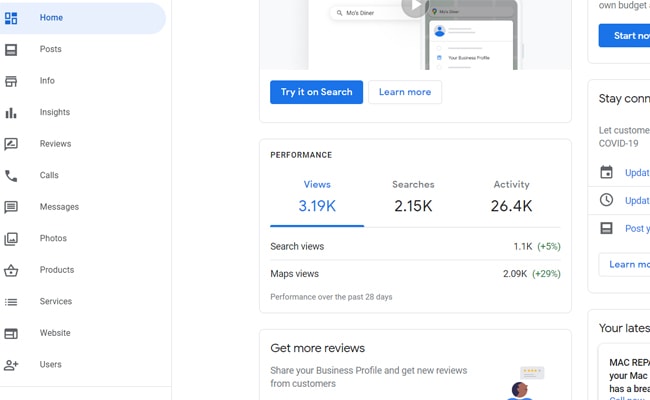Go to Users menu label
The width and height of the screenshot is (650, 400).
tap(51, 364)
